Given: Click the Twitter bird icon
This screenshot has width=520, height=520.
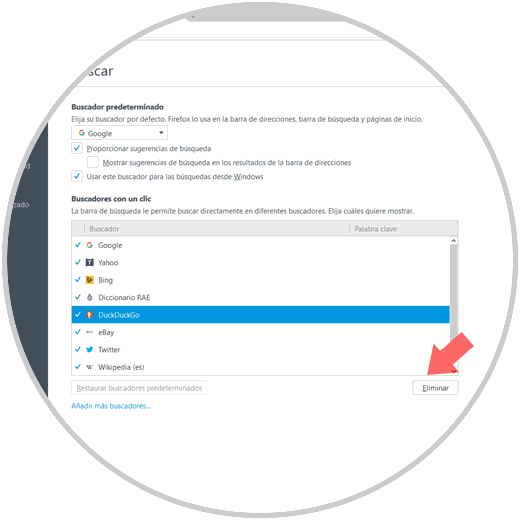Looking at the screenshot, I should pyautogui.click(x=89, y=350).
